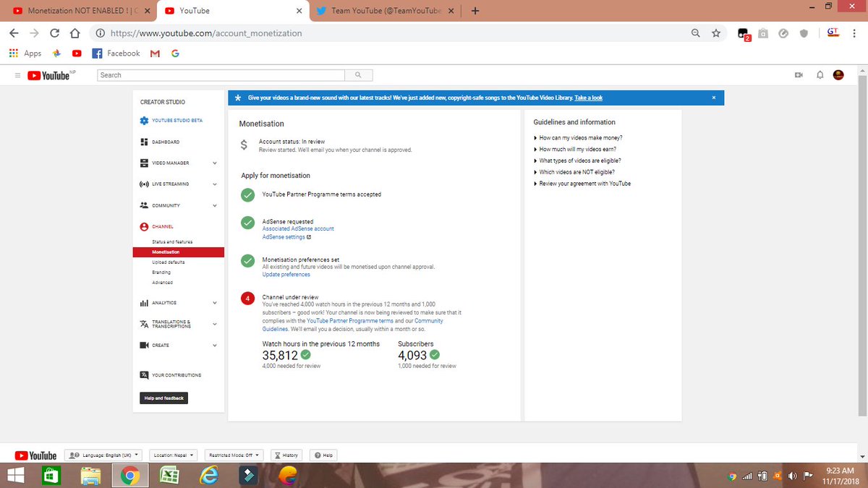Select Status and features submenu item
The width and height of the screenshot is (868, 488).
click(x=172, y=241)
